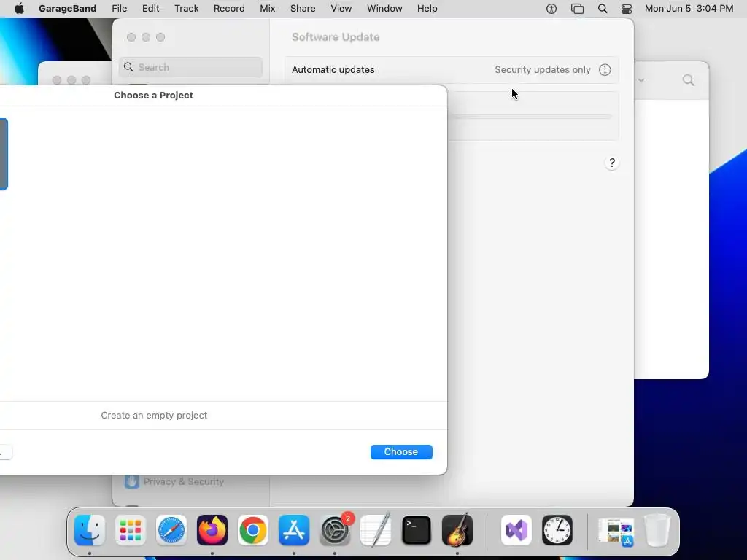The width and height of the screenshot is (747, 560).
Task: Launch Safari from the Dock
Action: coord(171,530)
